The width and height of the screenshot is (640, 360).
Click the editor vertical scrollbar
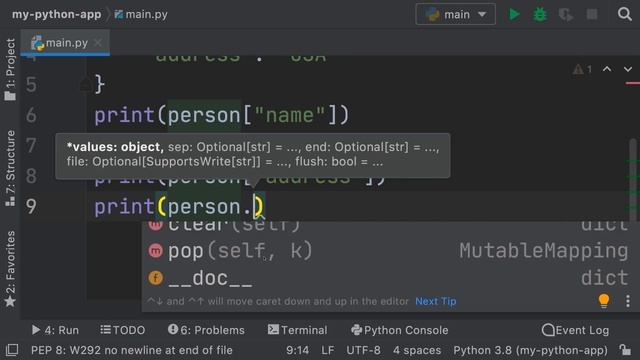633,180
